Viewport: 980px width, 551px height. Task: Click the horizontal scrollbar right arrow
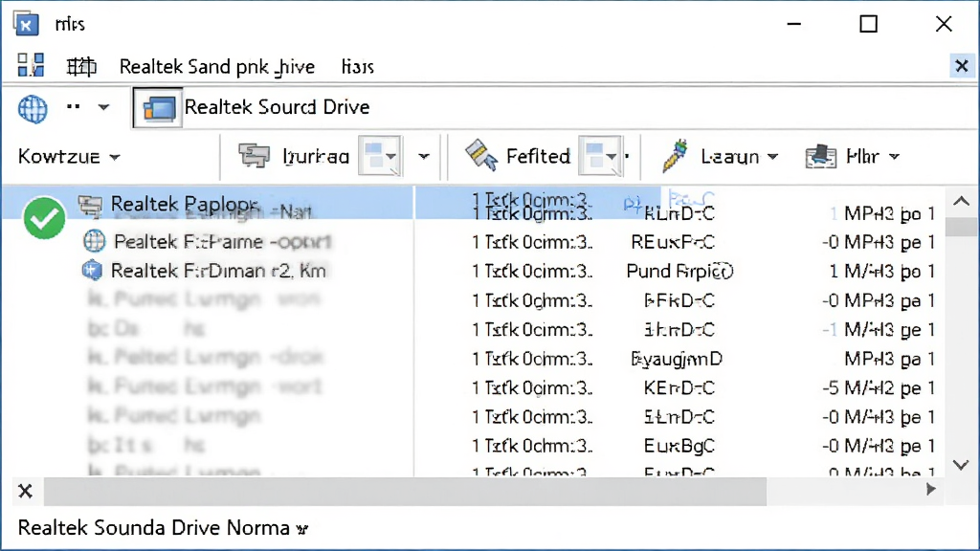click(x=930, y=490)
